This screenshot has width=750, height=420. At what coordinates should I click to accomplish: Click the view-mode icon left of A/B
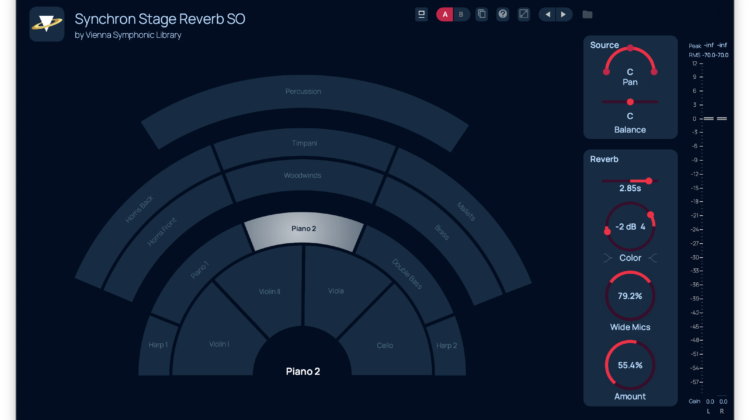click(421, 14)
